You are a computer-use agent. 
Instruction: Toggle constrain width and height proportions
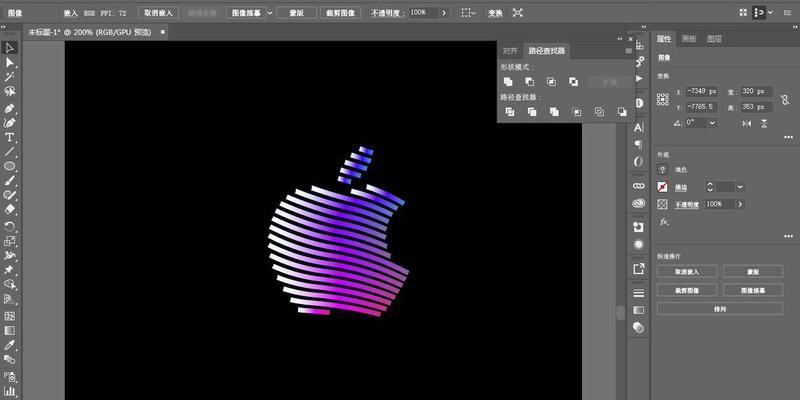coord(786,99)
